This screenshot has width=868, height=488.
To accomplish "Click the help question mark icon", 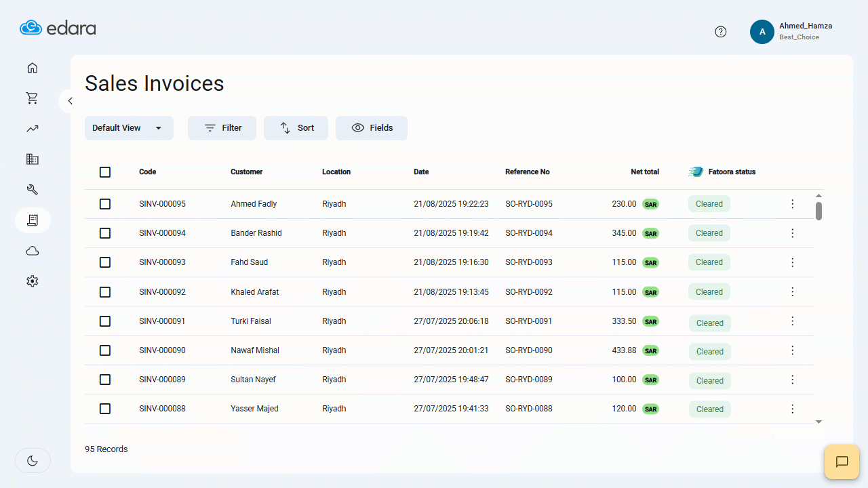I will (x=721, y=32).
